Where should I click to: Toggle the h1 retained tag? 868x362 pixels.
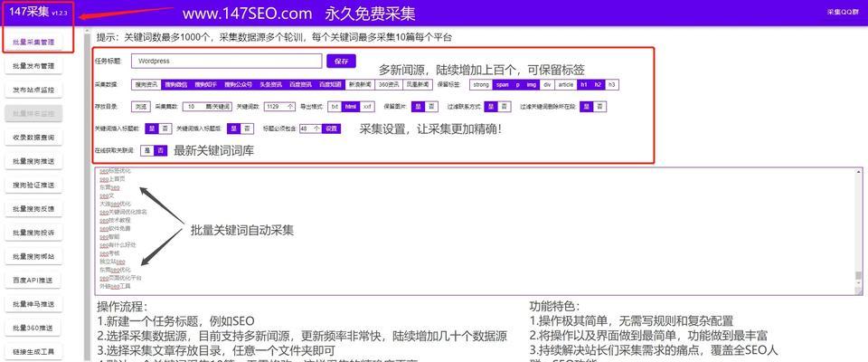pos(584,84)
